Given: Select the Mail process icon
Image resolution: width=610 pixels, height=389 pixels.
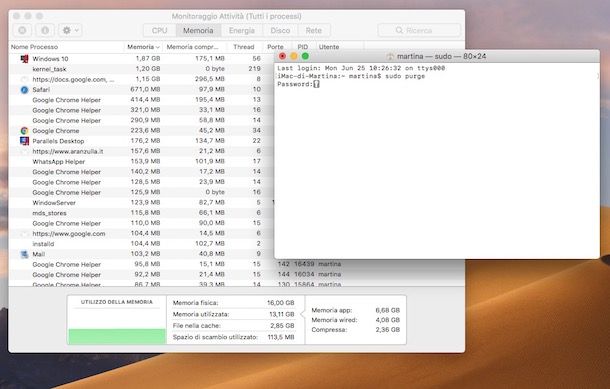Looking at the screenshot, I should tap(24, 254).
